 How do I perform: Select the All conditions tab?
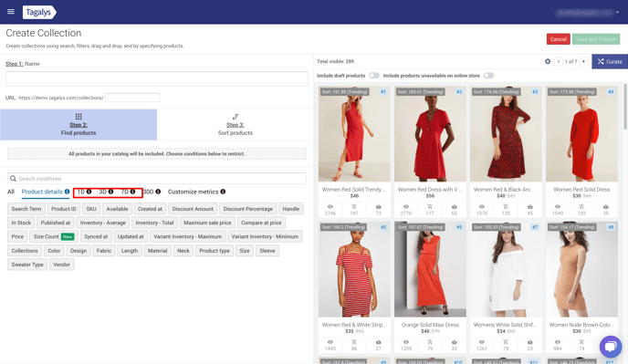tap(11, 192)
